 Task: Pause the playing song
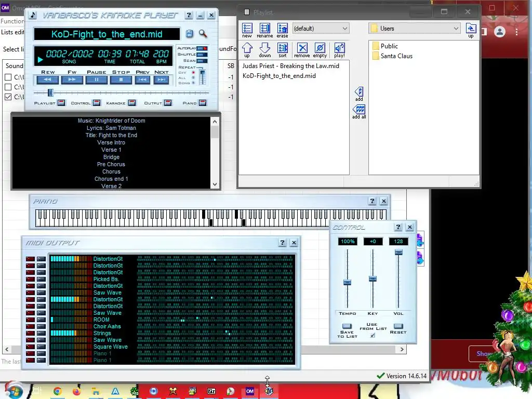96,79
